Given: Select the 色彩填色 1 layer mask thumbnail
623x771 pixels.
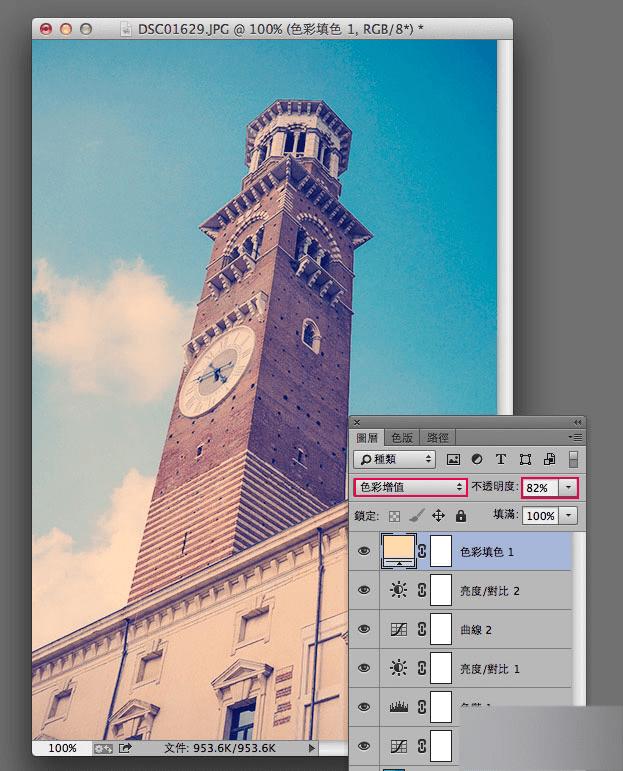Looking at the screenshot, I should click(x=441, y=551).
